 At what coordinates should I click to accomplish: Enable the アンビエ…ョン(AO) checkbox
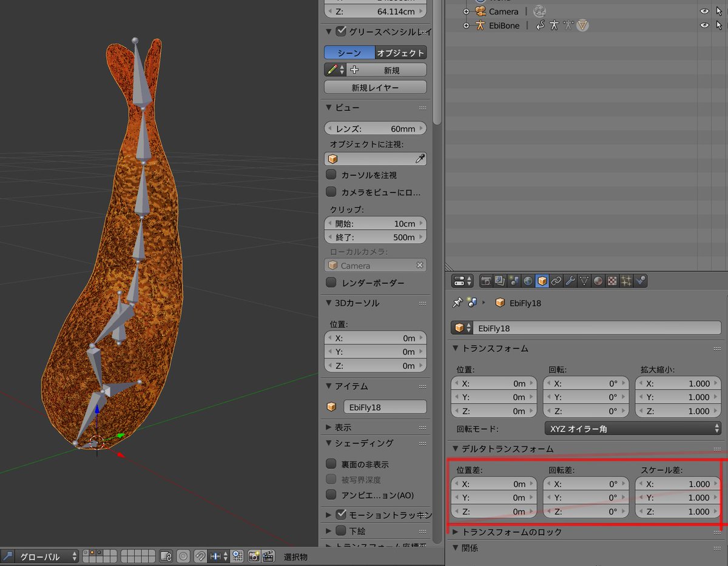tap(331, 495)
